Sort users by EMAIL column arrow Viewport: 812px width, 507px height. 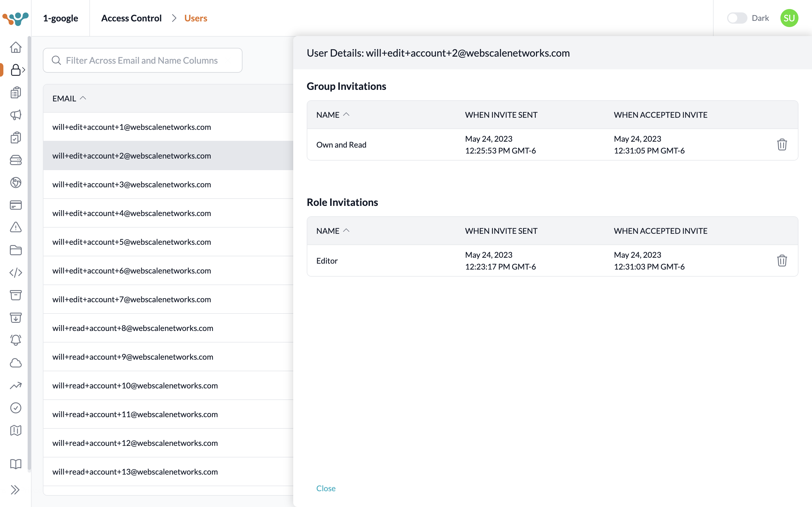pos(83,98)
